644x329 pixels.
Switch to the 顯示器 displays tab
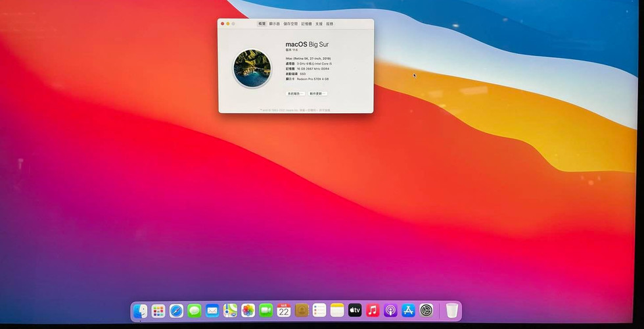click(x=275, y=24)
